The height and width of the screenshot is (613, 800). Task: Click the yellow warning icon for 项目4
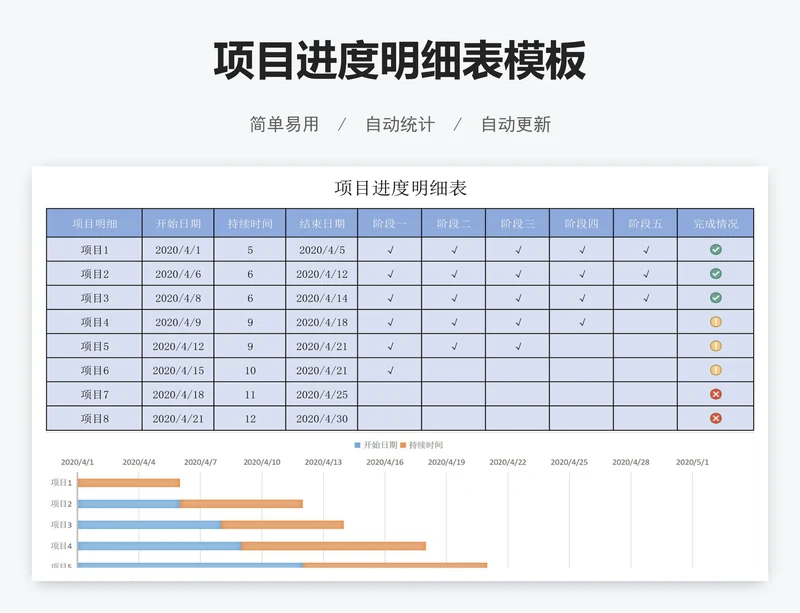[716, 322]
